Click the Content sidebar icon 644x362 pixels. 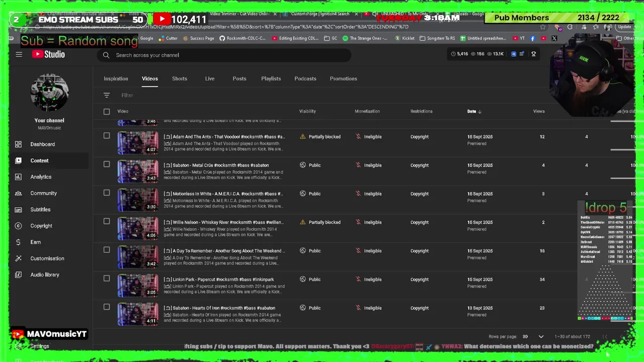tap(18, 160)
